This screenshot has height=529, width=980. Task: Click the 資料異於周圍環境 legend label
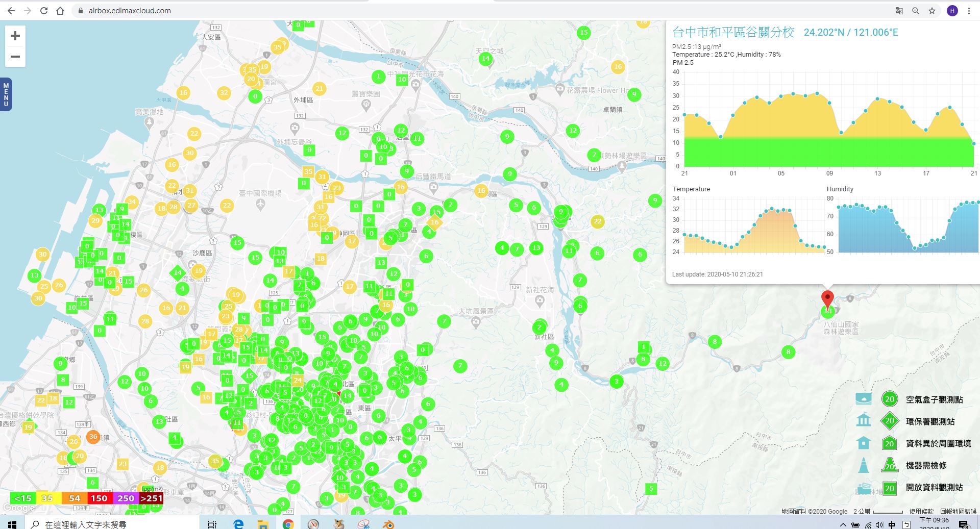(x=938, y=444)
